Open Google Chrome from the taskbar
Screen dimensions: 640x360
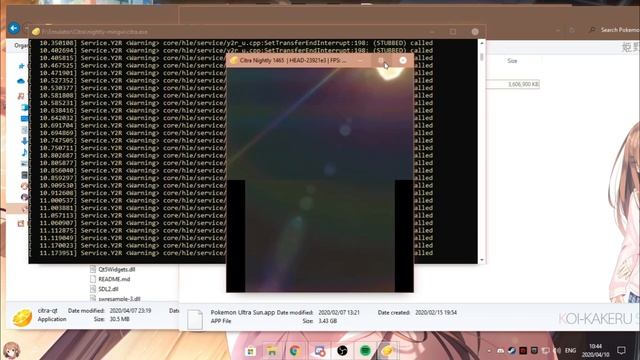tap(295, 351)
